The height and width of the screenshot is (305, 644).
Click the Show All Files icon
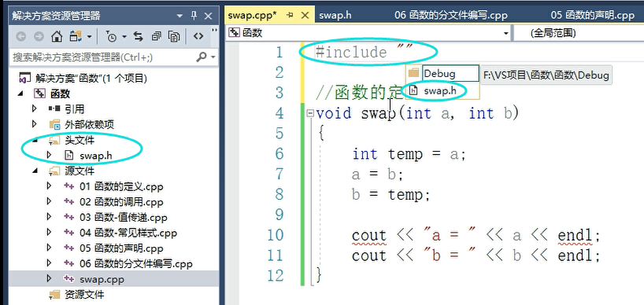point(174,37)
